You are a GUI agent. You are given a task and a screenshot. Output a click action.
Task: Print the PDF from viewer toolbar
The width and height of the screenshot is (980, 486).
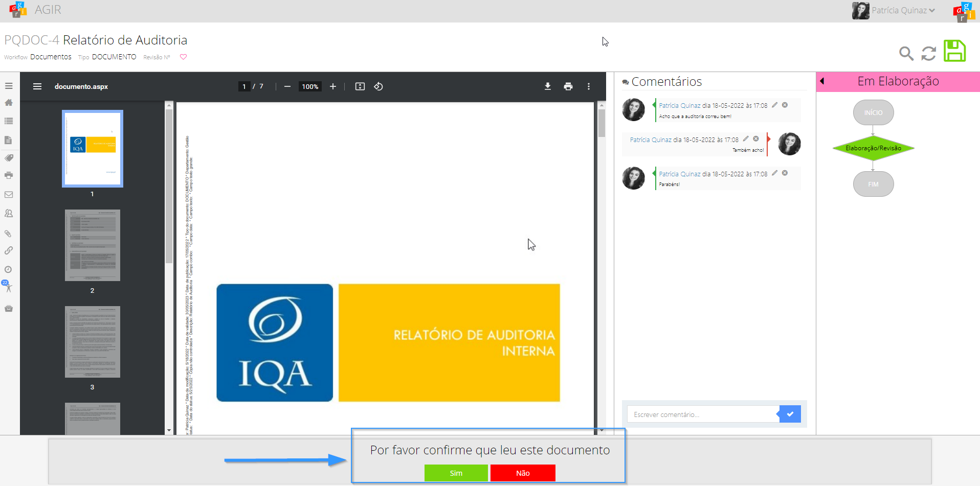click(568, 86)
